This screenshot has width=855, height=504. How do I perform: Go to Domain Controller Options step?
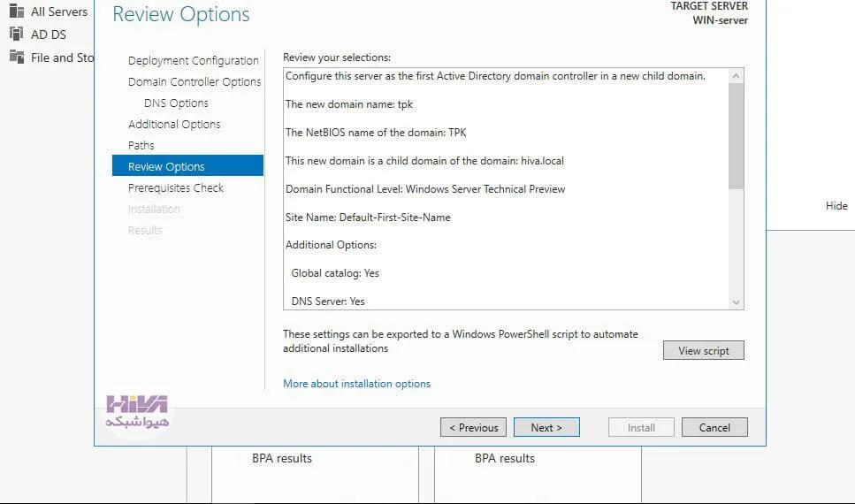click(195, 82)
